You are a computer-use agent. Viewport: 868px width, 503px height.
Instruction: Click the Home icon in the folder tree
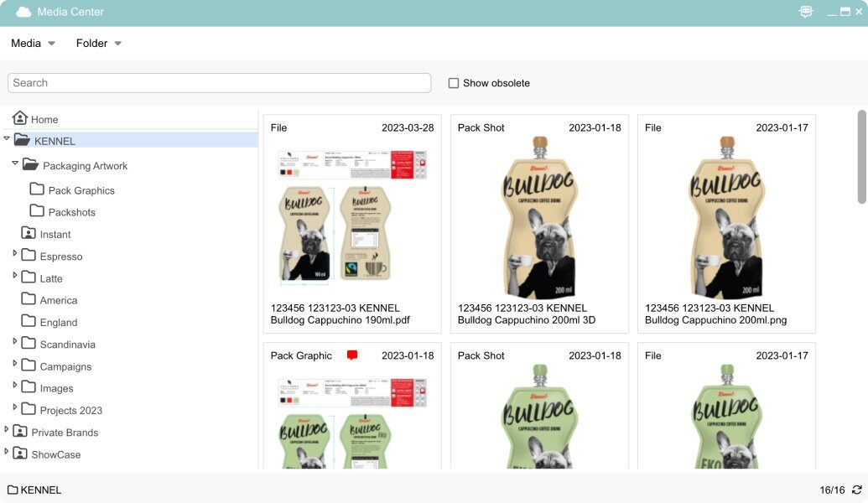(20, 118)
